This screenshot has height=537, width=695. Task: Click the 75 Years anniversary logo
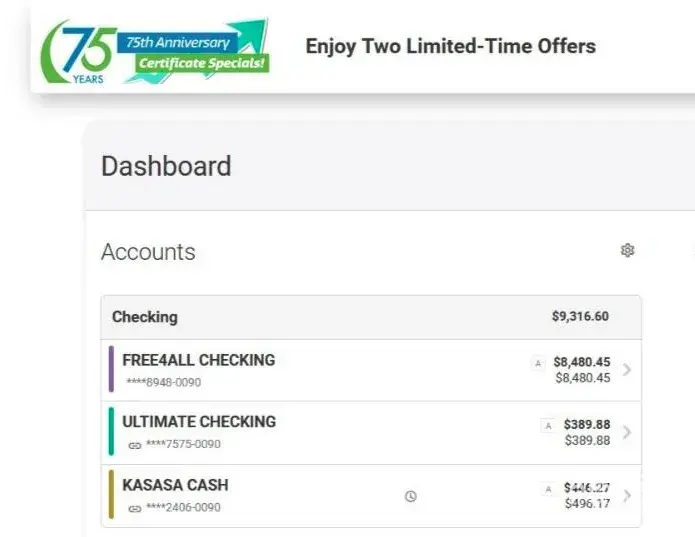[x=77, y=50]
